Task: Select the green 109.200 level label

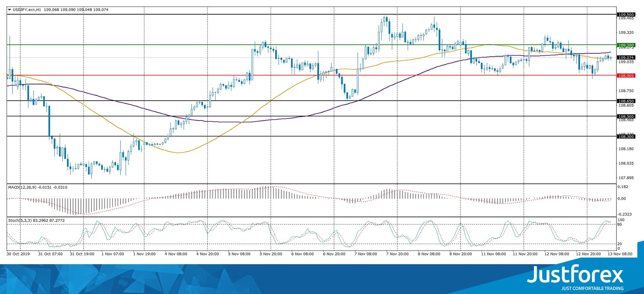Action: [x=625, y=45]
